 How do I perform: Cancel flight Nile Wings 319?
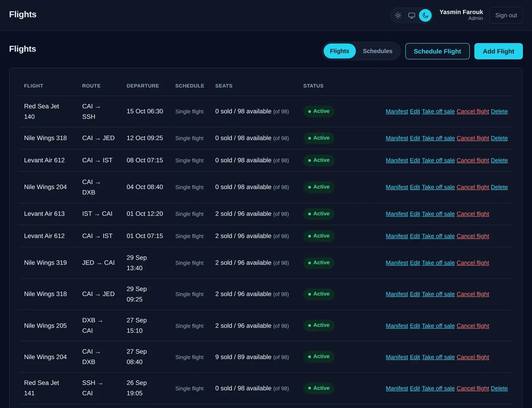tap(473, 263)
